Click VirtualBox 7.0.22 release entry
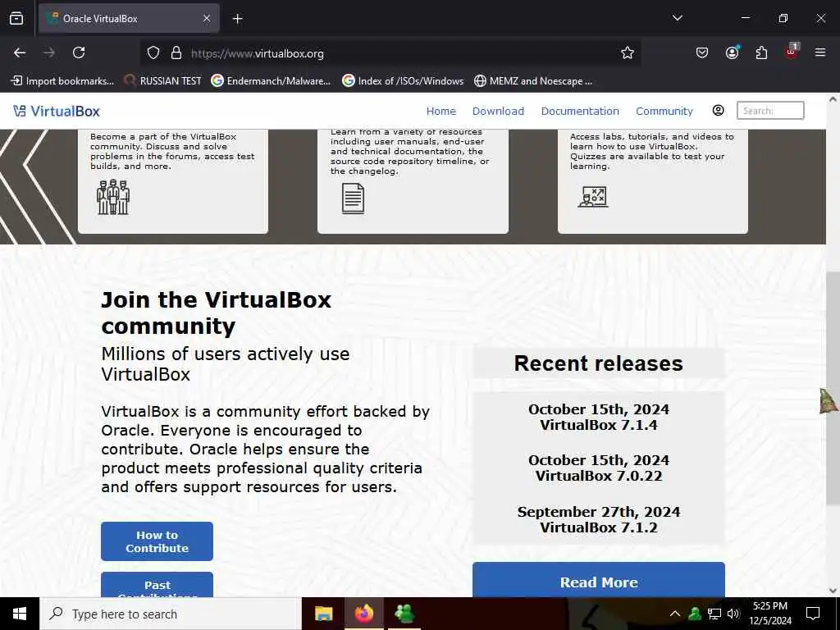The image size is (840, 630). [x=598, y=468]
